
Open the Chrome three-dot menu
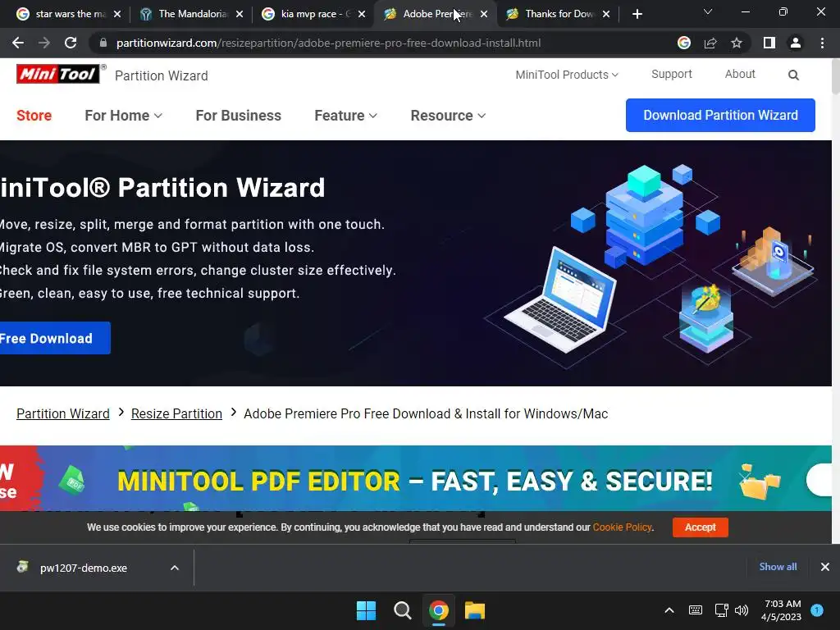click(822, 43)
